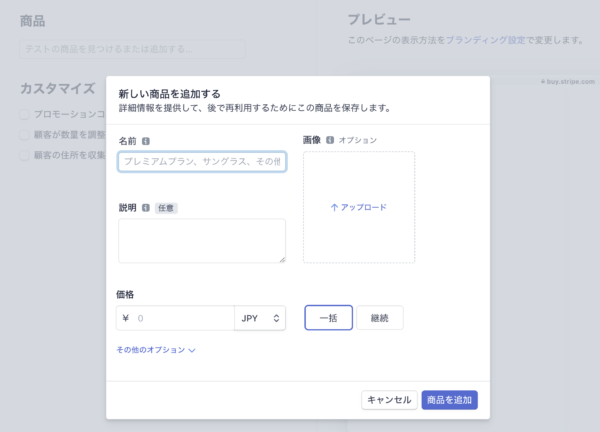The height and width of the screenshot is (432, 600).
Task: Open the ブランディング設定 link in preview
Action: [x=486, y=40]
